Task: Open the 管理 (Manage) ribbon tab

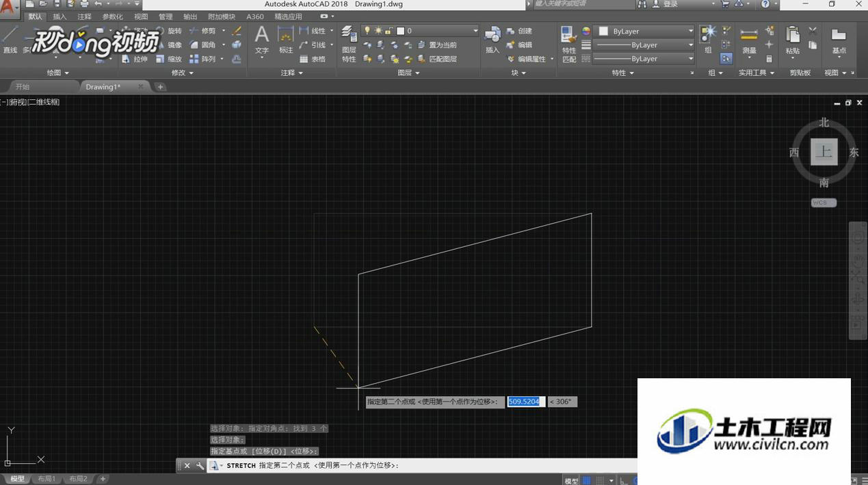Action: pos(166,16)
